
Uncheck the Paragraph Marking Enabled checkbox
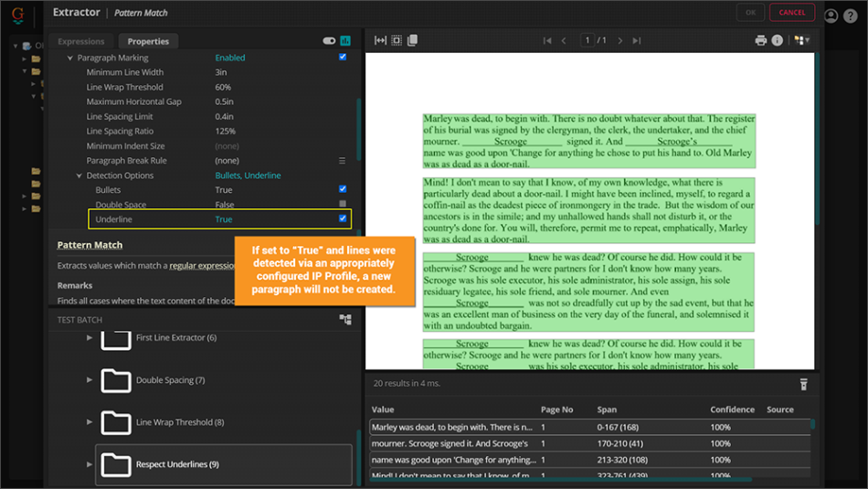pyautogui.click(x=343, y=57)
